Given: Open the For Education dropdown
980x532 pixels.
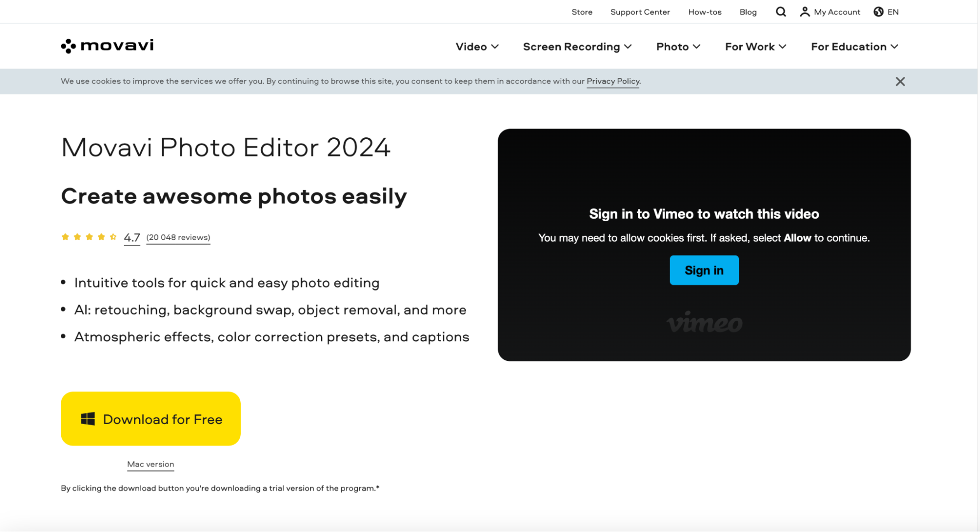Looking at the screenshot, I should [x=854, y=47].
